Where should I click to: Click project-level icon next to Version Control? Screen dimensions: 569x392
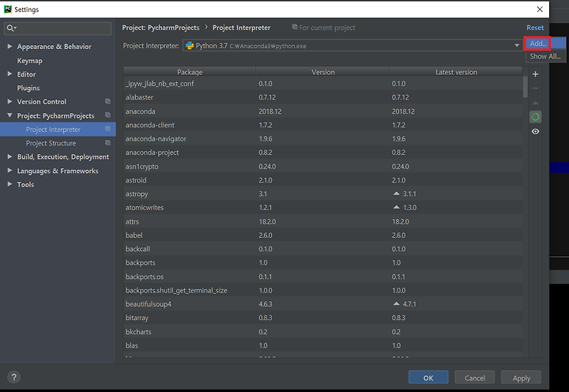point(107,101)
